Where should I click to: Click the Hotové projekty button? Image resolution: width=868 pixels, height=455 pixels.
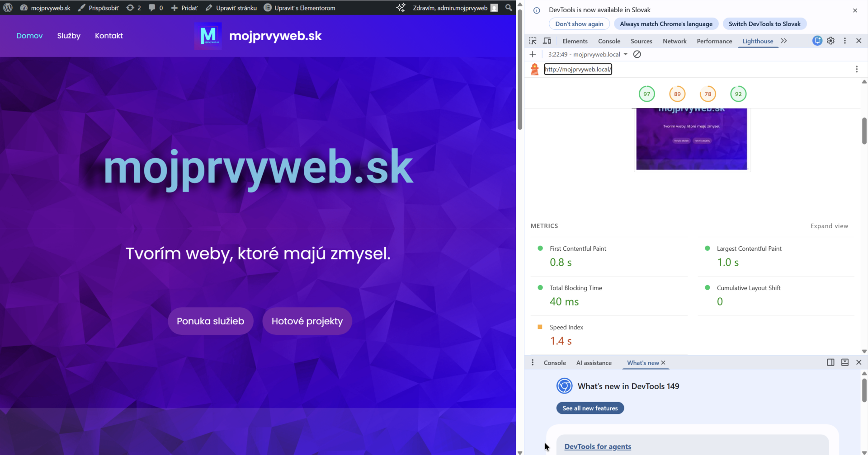(307, 321)
